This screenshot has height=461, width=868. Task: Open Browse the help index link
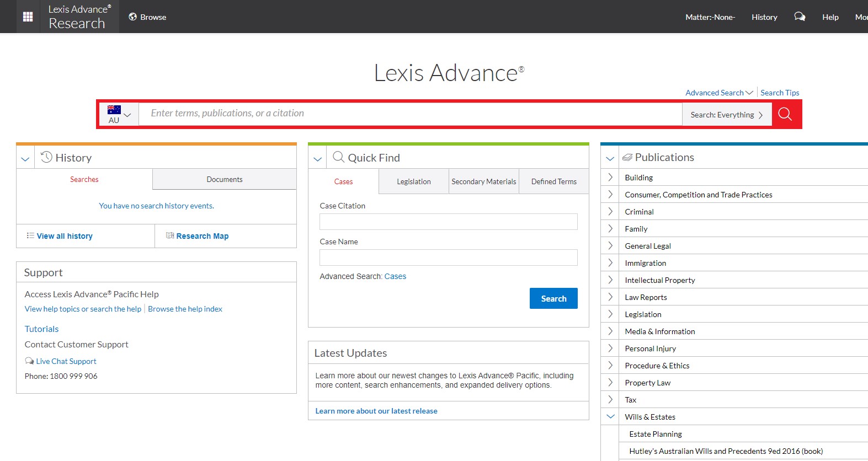point(185,309)
